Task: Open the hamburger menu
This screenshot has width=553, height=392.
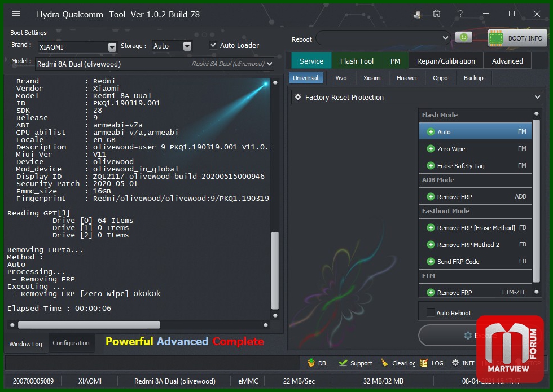Action: pos(16,14)
